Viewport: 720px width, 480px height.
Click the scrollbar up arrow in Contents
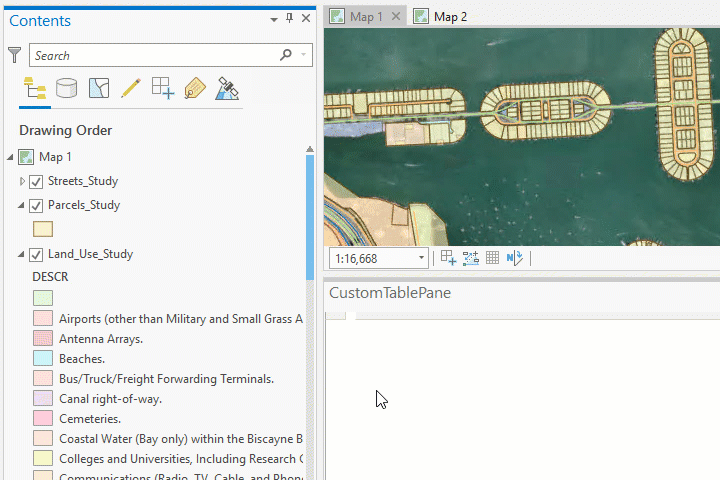coord(310,149)
